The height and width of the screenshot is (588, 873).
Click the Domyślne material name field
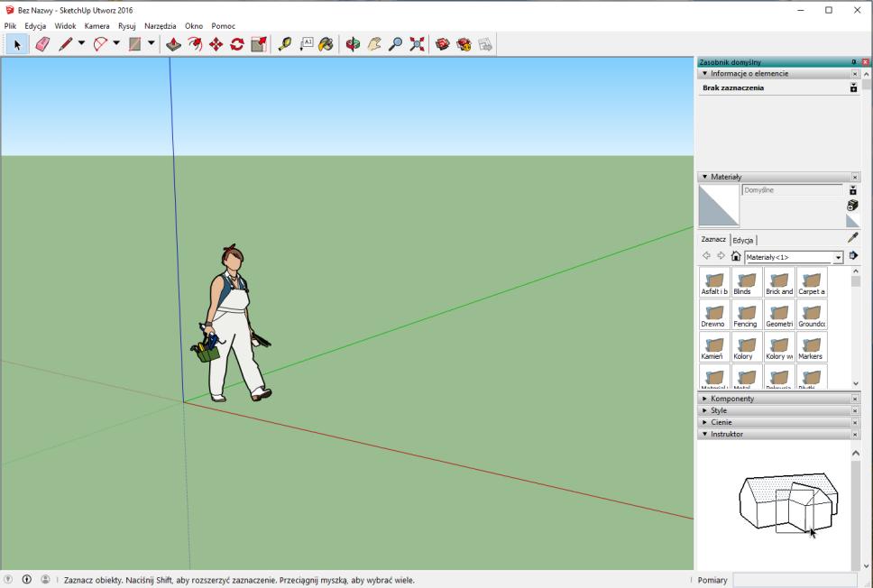coord(792,190)
